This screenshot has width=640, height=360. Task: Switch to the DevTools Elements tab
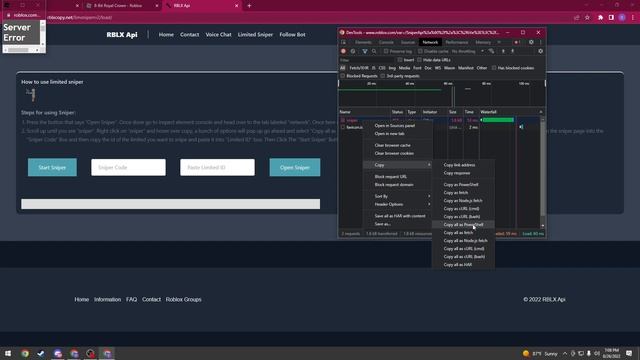point(363,42)
